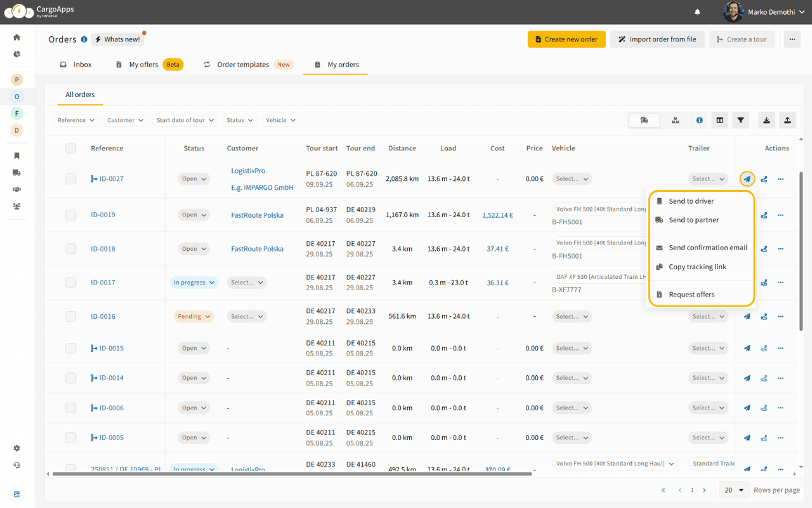Select the truck icon in sidebar

(x=16, y=172)
